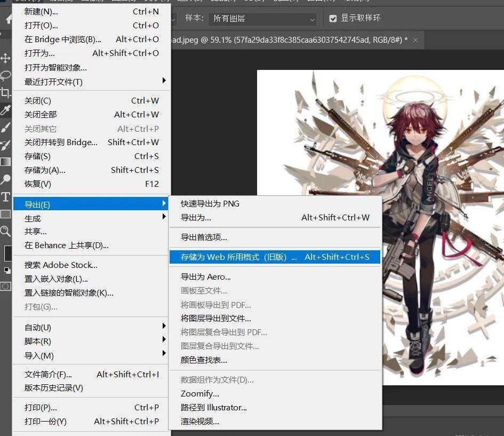The image size is (504, 436).
Task: Select the Eyedropper tool
Action: tap(5, 110)
